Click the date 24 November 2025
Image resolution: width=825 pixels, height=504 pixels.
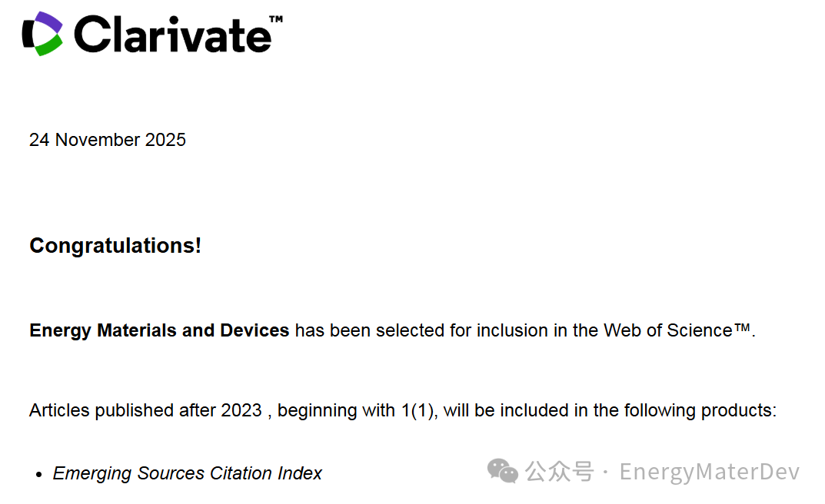[x=108, y=140]
